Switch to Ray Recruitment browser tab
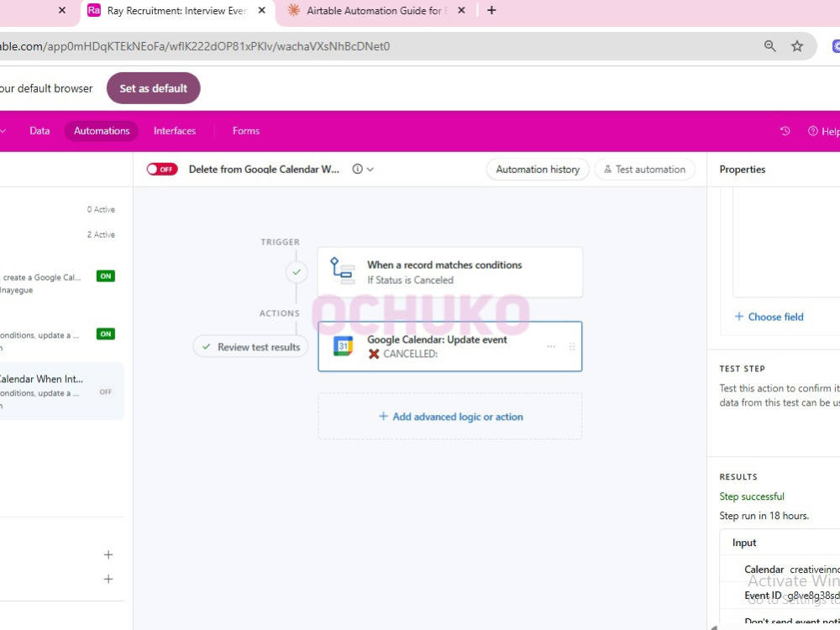840x630 pixels. pos(176,11)
